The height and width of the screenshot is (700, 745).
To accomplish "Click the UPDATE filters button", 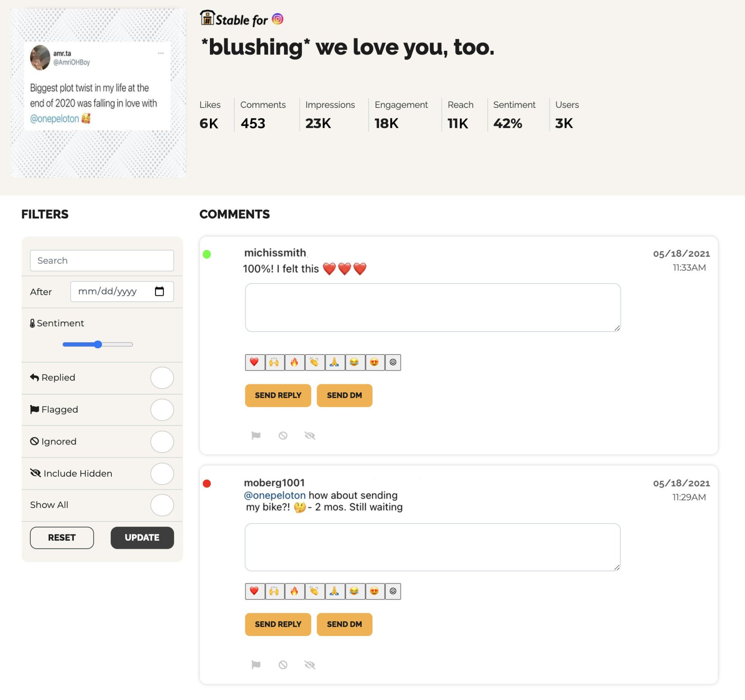I will pos(142,538).
